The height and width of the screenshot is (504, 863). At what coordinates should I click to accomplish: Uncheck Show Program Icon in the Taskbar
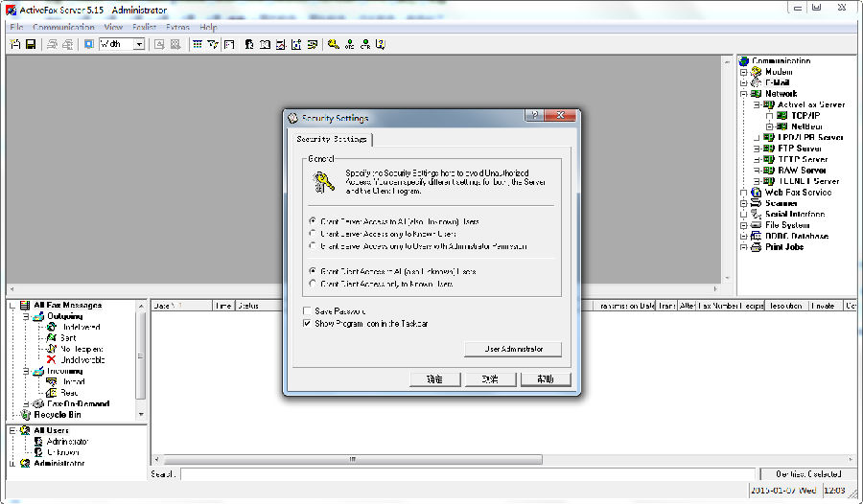[307, 324]
